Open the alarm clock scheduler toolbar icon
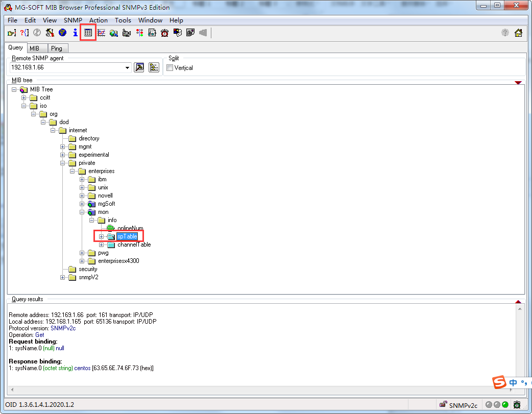 (164, 32)
